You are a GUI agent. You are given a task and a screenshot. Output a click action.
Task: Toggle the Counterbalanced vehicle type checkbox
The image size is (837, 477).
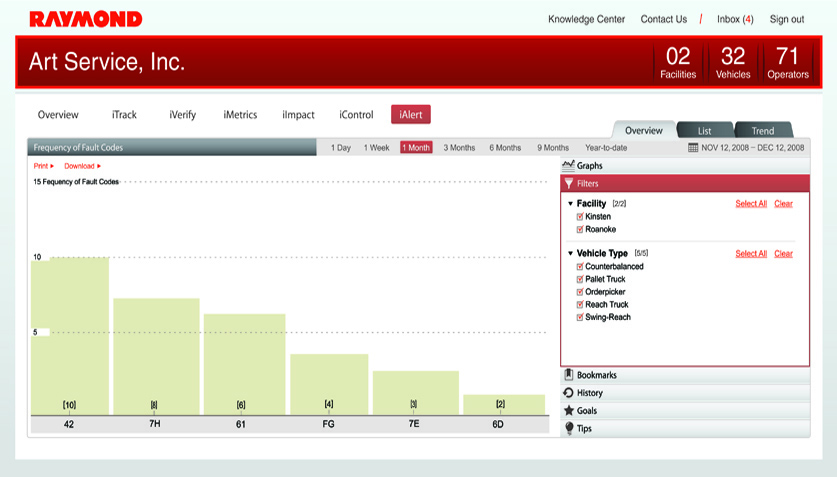pyautogui.click(x=580, y=266)
